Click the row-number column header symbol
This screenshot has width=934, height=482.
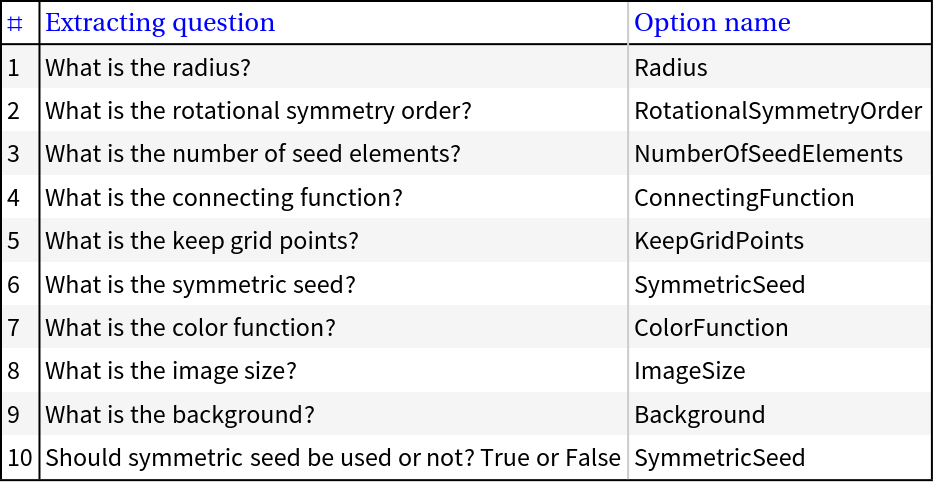click(15, 24)
